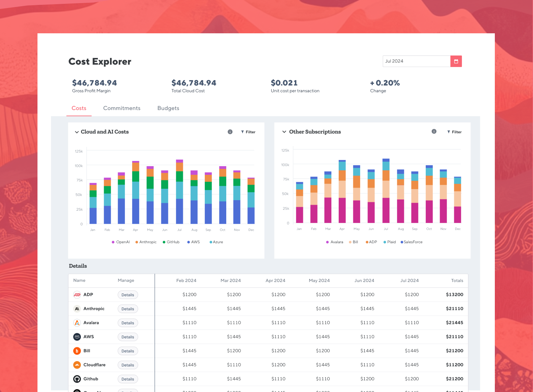Switch to the Budgets tab
This screenshot has height=392, width=533.
[168, 108]
